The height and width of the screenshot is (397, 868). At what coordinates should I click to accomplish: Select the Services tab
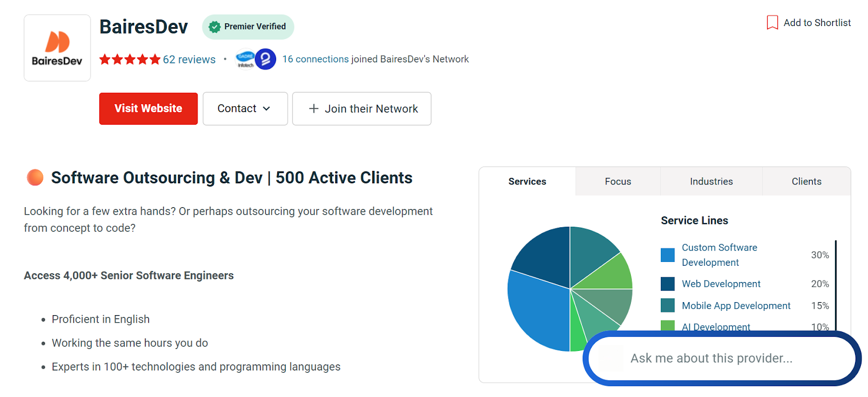point(527,181)
